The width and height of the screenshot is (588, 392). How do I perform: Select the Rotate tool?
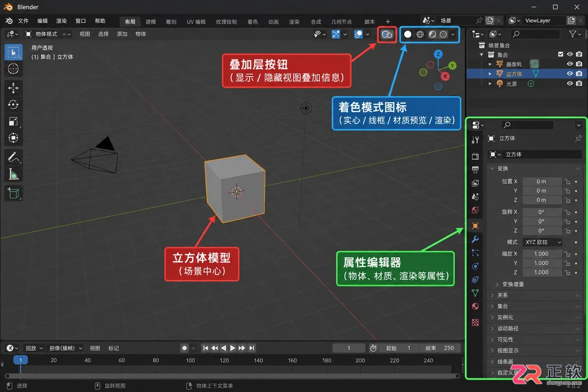[13, 105]
